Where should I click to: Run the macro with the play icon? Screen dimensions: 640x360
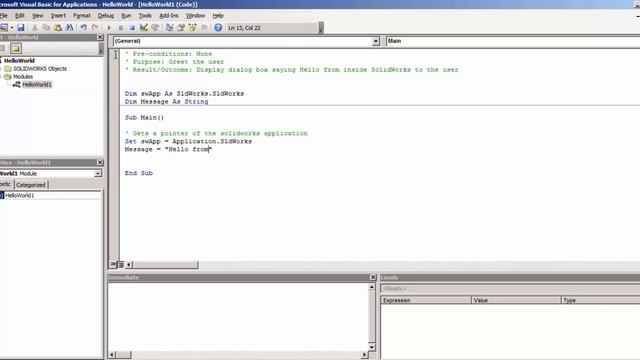tap(109, 28)
